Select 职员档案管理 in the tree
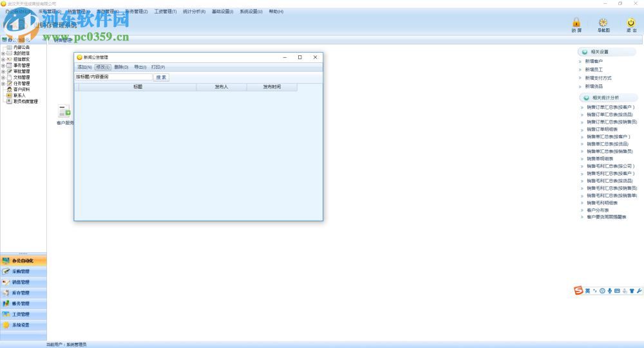 [x=26, y=102]
